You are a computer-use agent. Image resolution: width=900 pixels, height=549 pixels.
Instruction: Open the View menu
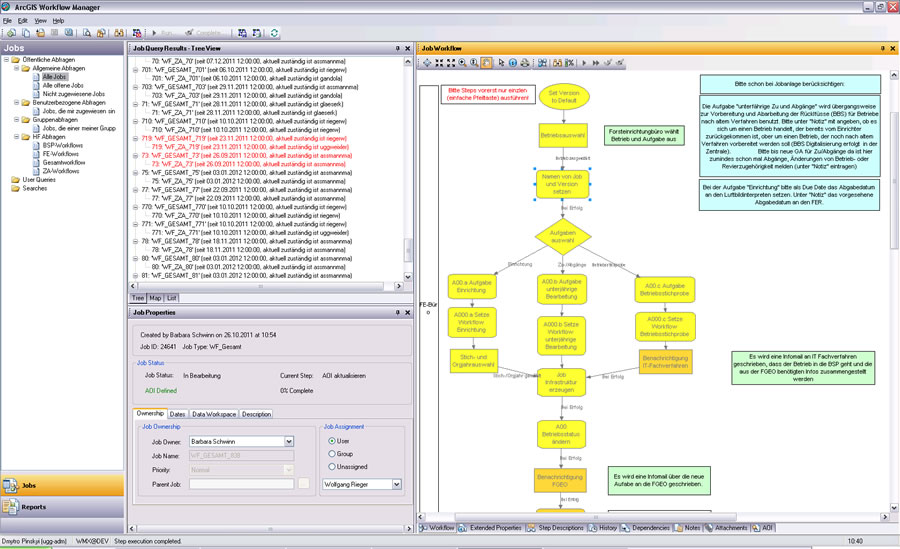[x=39, y=20]
